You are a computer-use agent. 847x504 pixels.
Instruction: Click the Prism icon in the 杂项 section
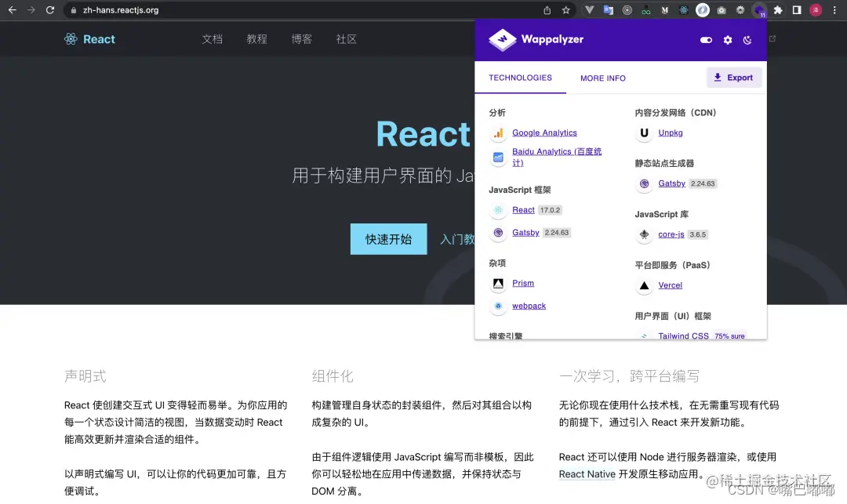(x=497, y=283)
